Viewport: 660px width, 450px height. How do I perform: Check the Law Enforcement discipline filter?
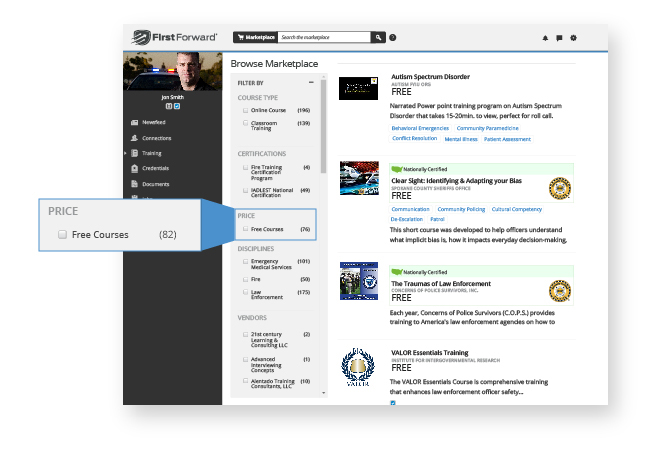(x=245, y=292)
